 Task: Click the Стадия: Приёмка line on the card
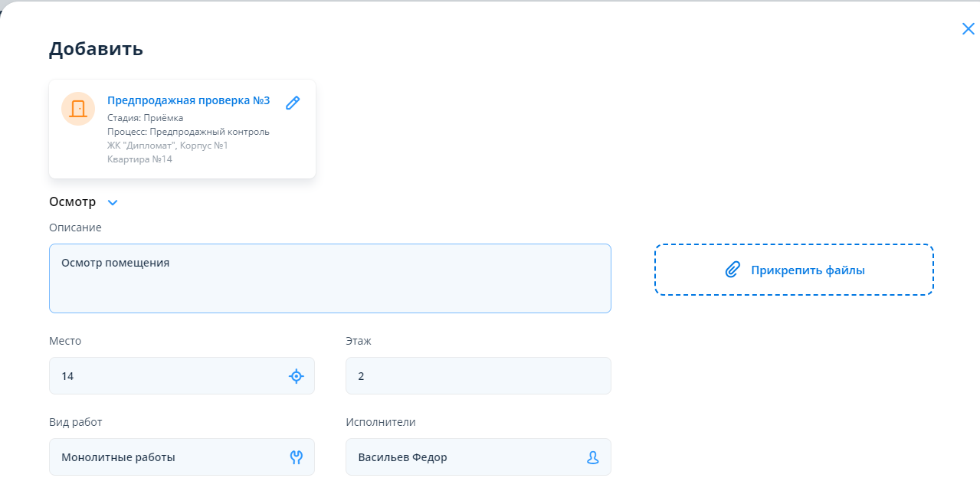click(145, 118)
